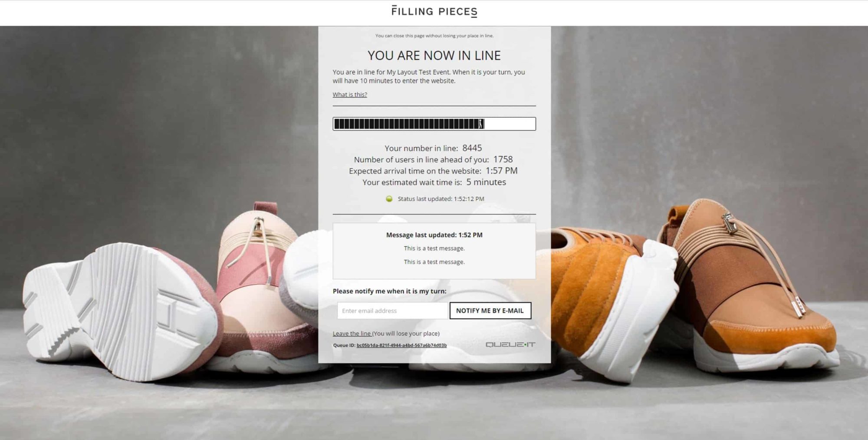Image resolution: width=868 pixels, height=440 pixels.
Task: Click the Message last updated heading
Action: pos(434,235)
